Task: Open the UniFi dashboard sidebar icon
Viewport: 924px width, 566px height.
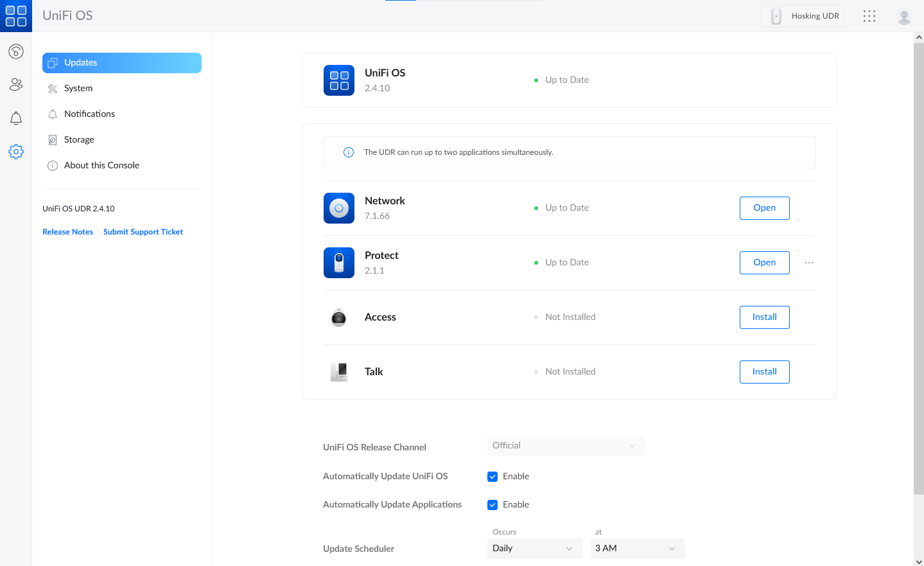Action: [x=16, y=51]
